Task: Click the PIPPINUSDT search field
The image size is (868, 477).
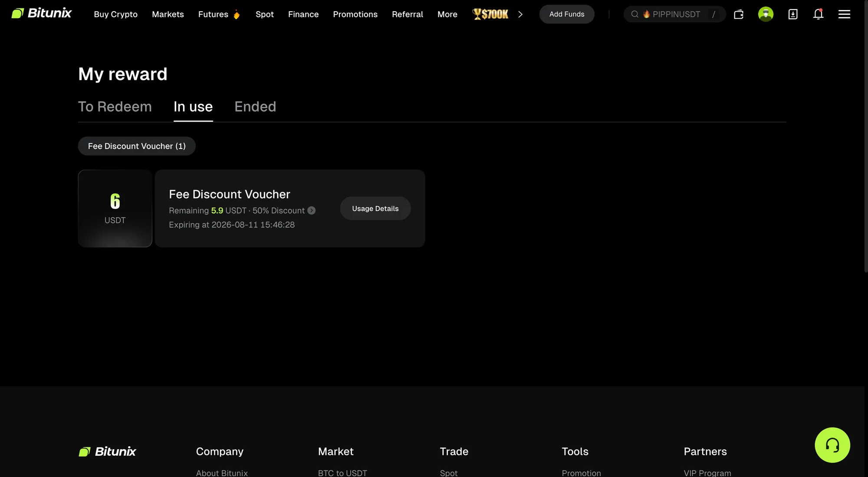Action: (x=674, y=14)
